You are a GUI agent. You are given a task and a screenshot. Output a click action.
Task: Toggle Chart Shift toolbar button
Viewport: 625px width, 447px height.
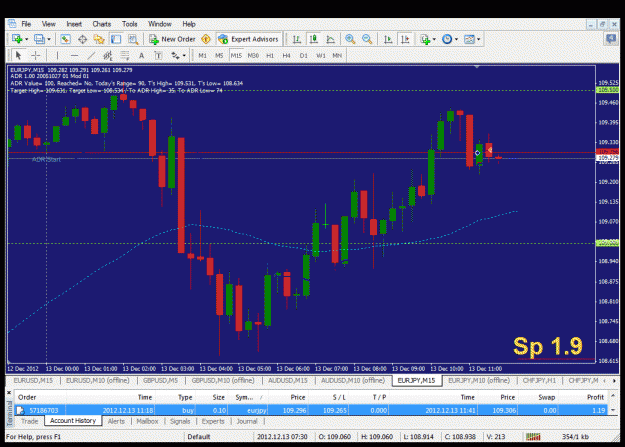point(405,39)
